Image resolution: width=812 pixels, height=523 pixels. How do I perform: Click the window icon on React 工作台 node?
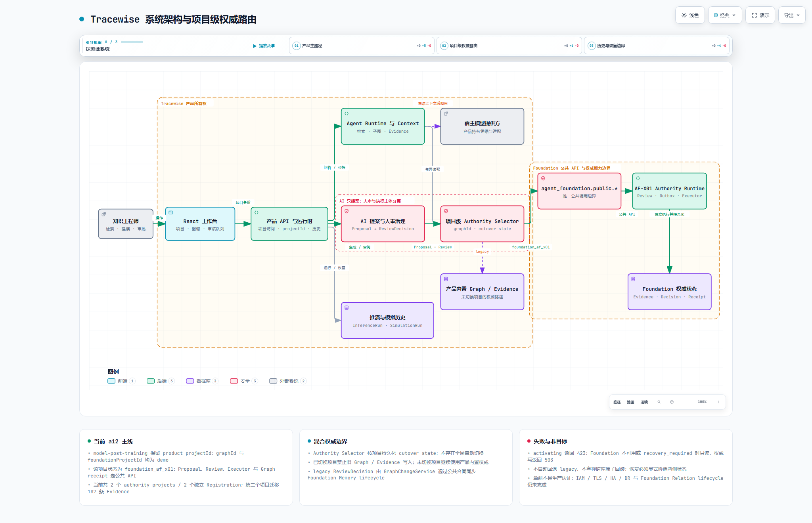coord(171,212)
